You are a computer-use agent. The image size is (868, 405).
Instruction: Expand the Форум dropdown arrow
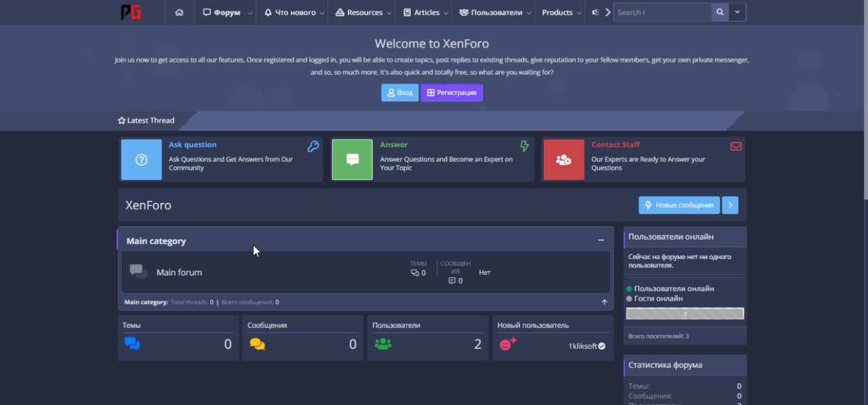[250, 13]
